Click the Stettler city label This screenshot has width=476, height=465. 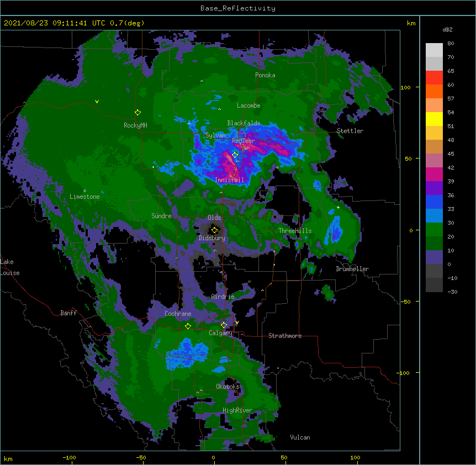click(350, 131)
